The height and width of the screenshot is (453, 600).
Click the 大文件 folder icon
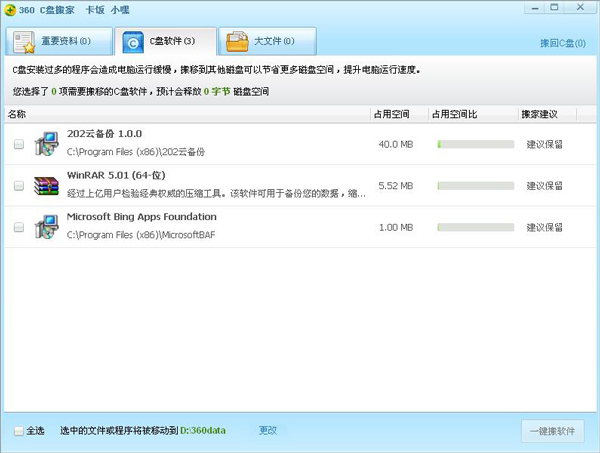(237, 42)
